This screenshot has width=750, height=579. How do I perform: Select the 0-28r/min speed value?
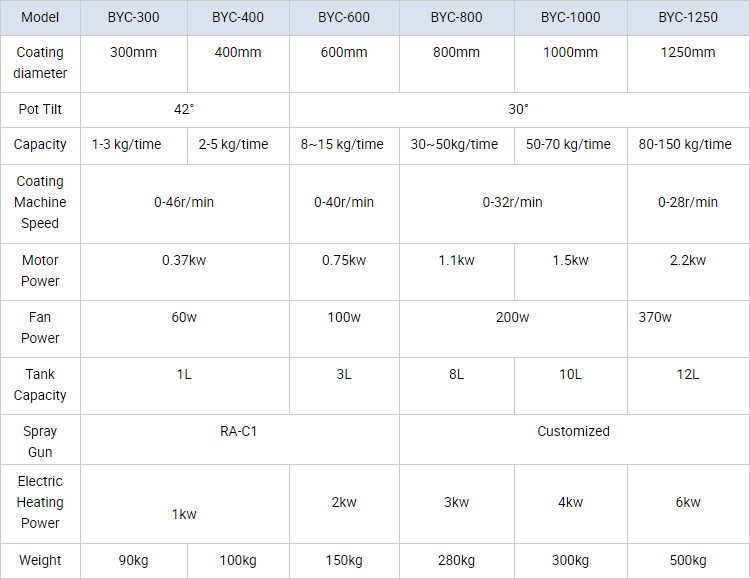[687, 202]
